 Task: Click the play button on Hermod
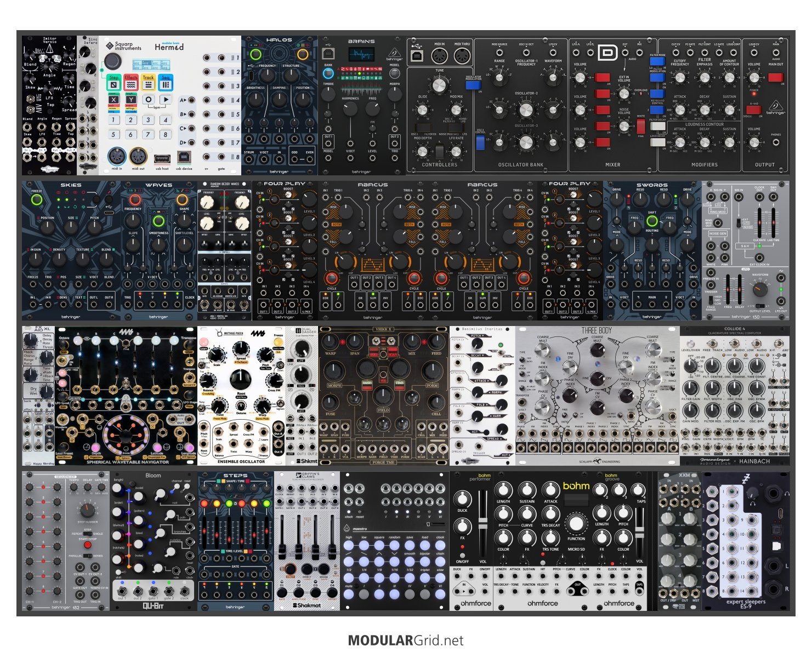point(165,100)
